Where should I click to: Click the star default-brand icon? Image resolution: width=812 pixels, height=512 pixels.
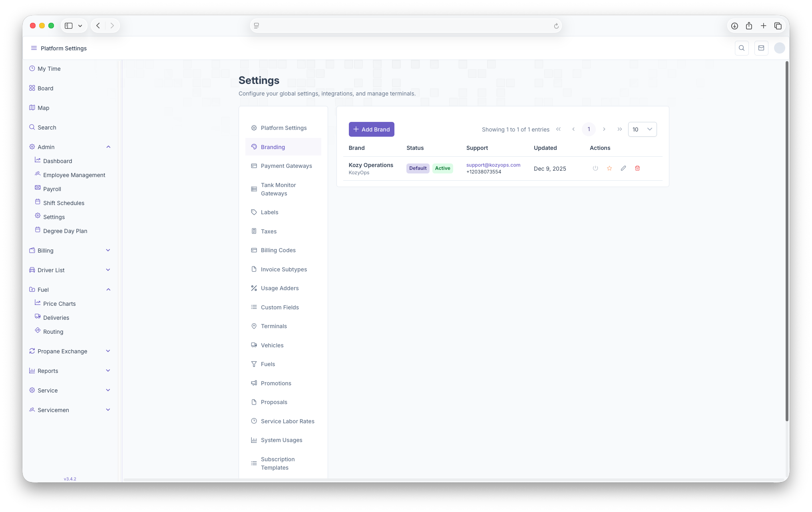pyautogui.click(x=609, y=168)
